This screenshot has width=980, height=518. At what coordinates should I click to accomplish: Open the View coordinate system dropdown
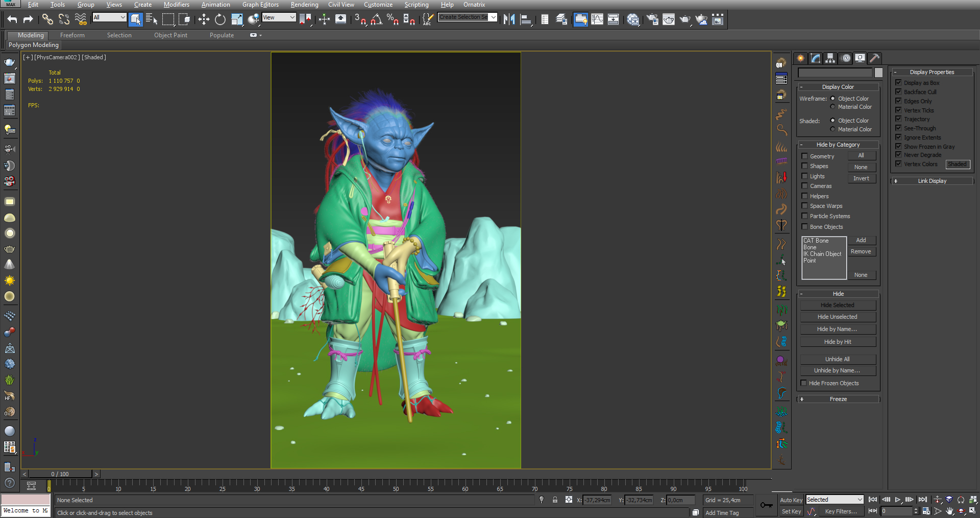(279, 17)
